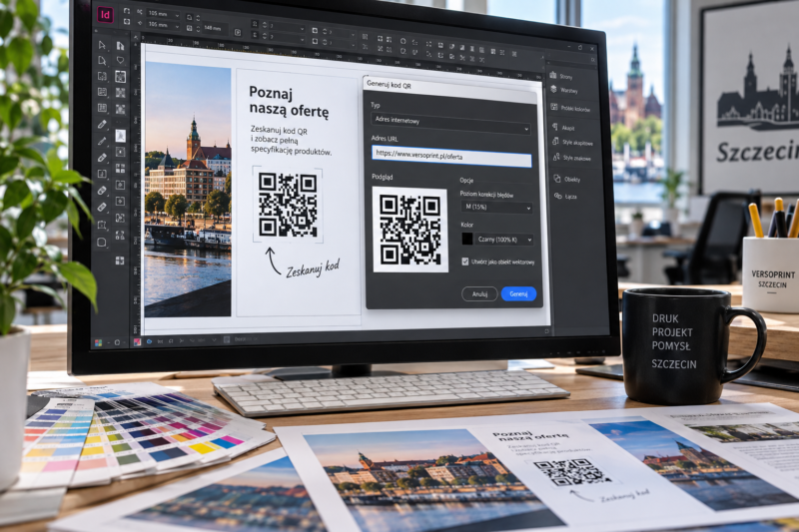
Task: Select the Pencil tool in toolbox
Action: (x=102, y=124)
